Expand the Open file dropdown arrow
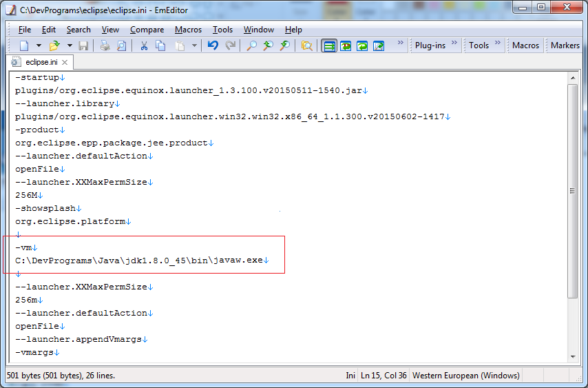588x388 pixels. 70,45
